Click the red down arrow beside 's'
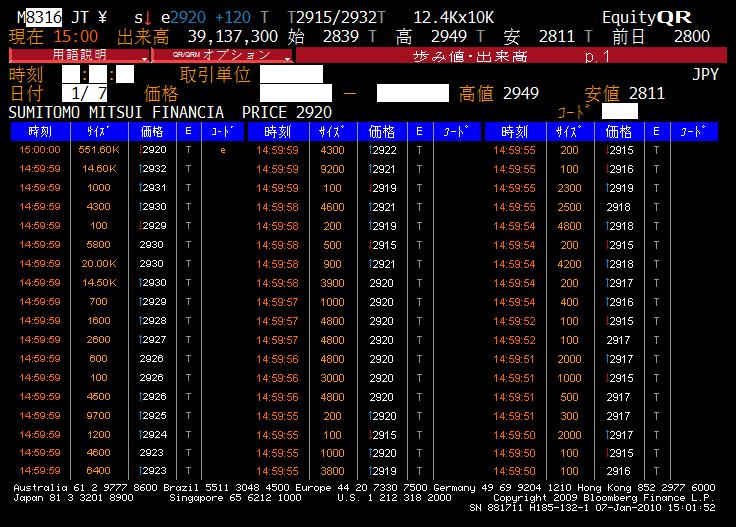736x527 pixels. pos(148,18)
